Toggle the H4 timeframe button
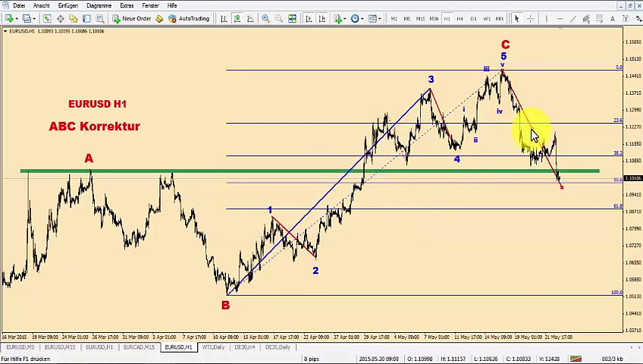643x364 pixels. 460,18
